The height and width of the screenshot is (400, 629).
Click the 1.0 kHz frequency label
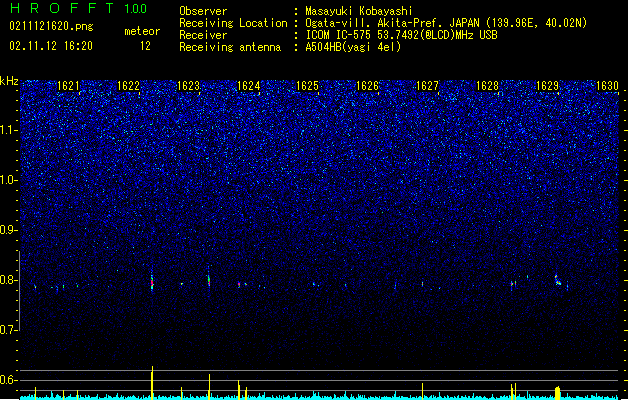pos(9,180)
